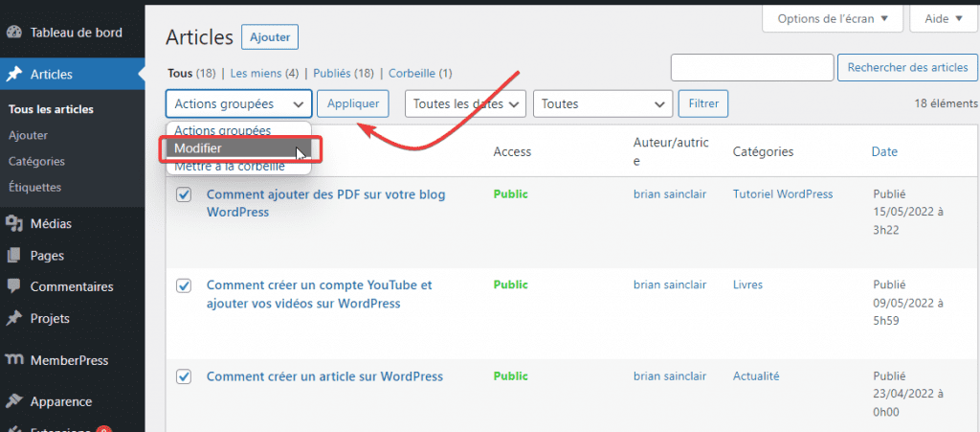Expand Options de l'écran panel

pyautogui.click(x=833, y=19)
